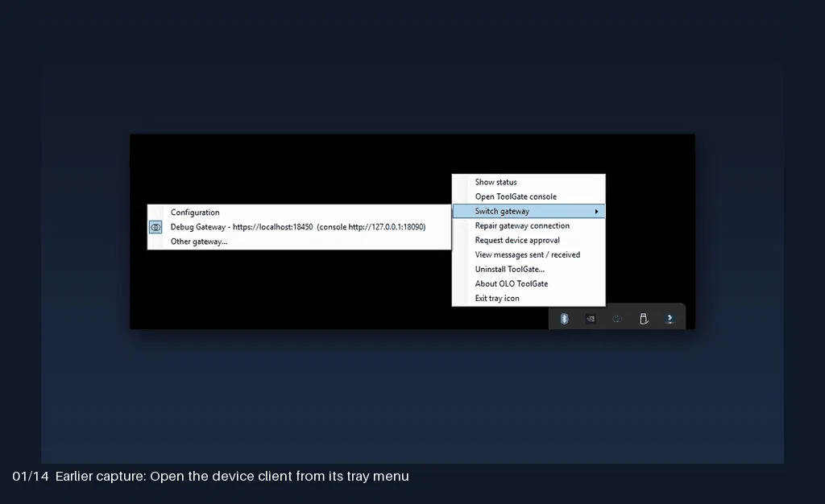Click the ToolGate oval tray icon

(x=617, y=319)
